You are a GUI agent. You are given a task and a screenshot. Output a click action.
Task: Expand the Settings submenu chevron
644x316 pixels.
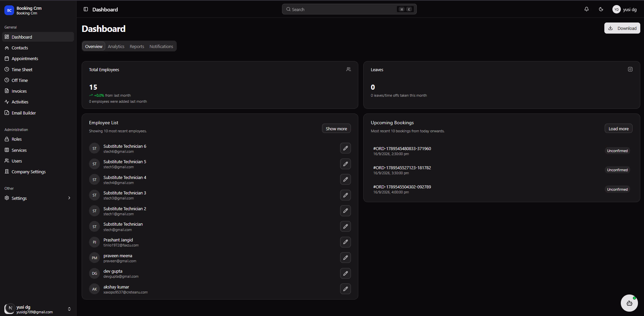[x=69, y=198]
